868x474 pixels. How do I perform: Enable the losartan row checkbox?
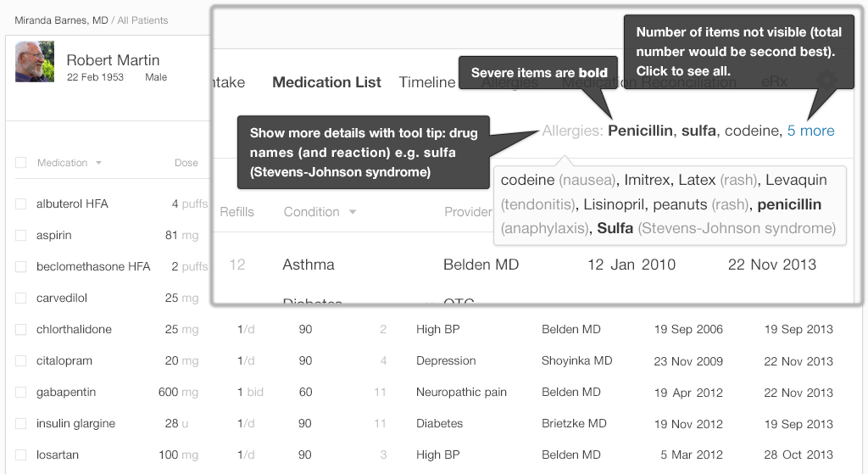(21, 455)
